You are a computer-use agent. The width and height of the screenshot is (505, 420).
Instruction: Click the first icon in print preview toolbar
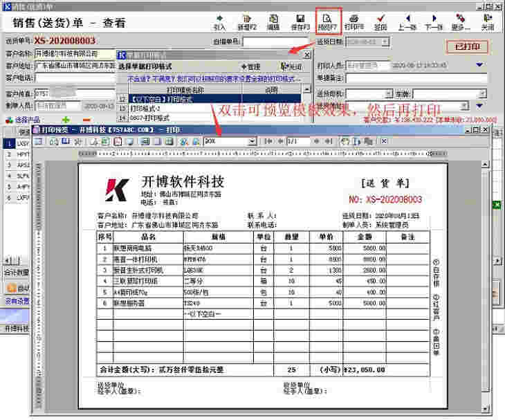[x=39, y=141]
